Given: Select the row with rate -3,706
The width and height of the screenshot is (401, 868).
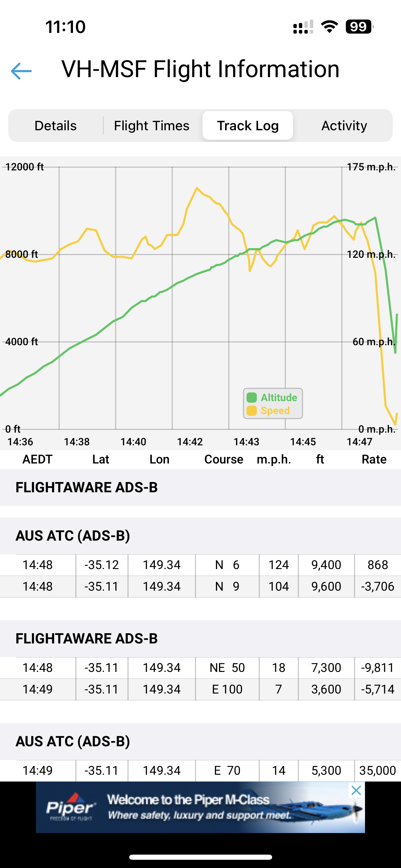Looking at the screenshot, I should 200,586.
